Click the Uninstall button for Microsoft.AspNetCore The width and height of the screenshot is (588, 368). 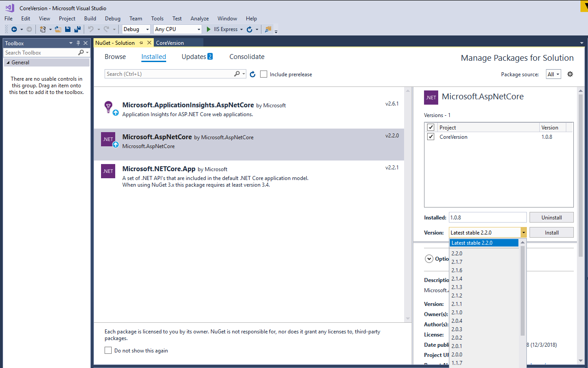click(551, 217)
